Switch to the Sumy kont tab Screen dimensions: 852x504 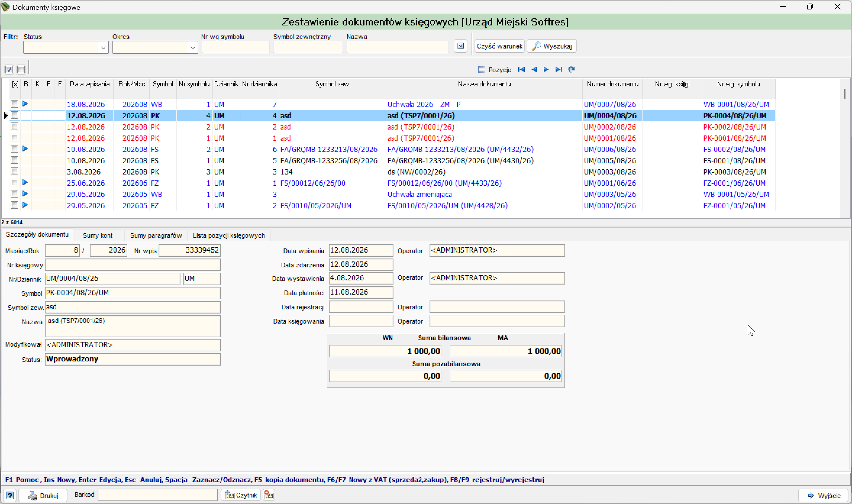97,236
